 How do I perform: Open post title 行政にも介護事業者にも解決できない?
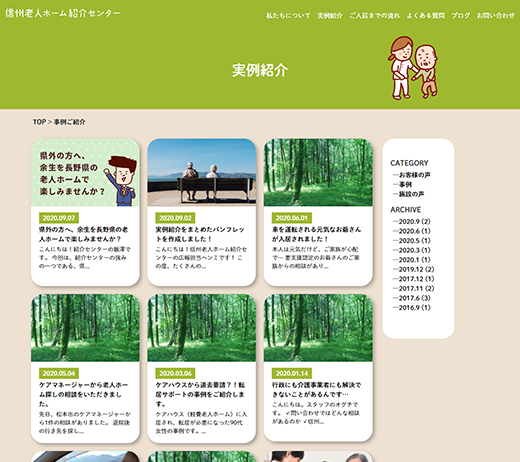coord(316,390)
